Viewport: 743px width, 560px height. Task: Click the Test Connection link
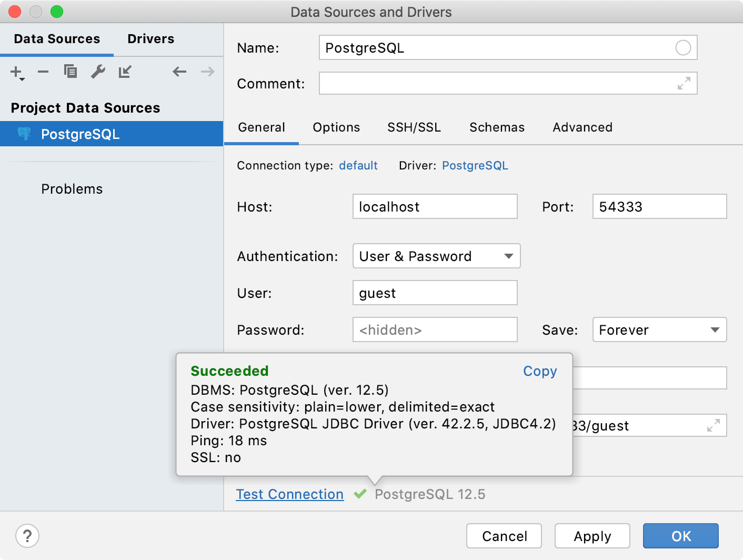[x=289, y=494]
